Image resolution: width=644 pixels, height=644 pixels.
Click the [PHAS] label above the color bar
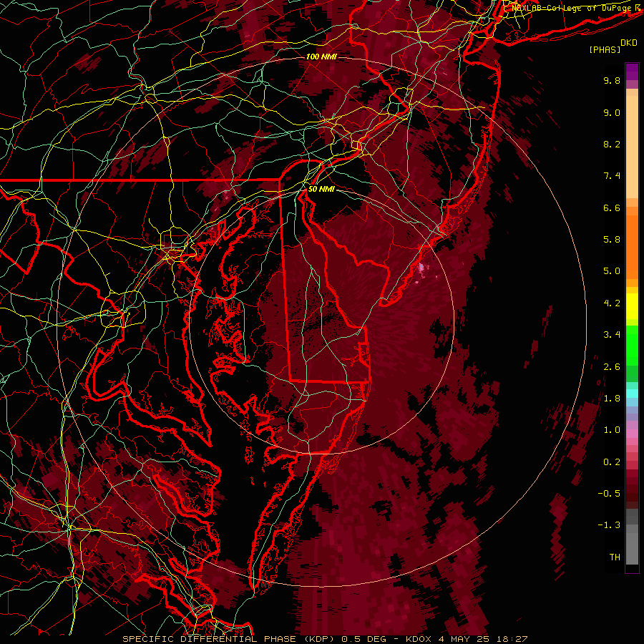click(x=605, y=50)
